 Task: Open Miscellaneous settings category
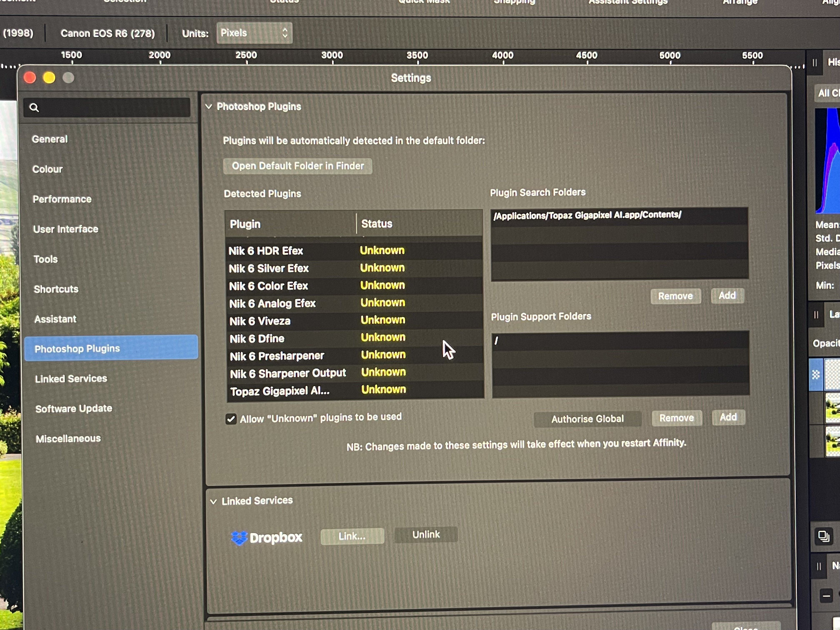(68, 439)
